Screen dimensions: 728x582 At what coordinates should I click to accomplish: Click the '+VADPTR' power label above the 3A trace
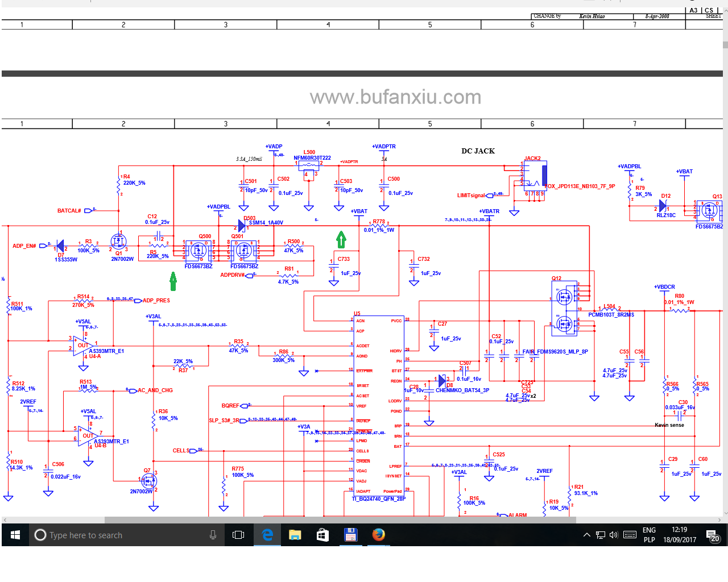[x=384, y=147]
